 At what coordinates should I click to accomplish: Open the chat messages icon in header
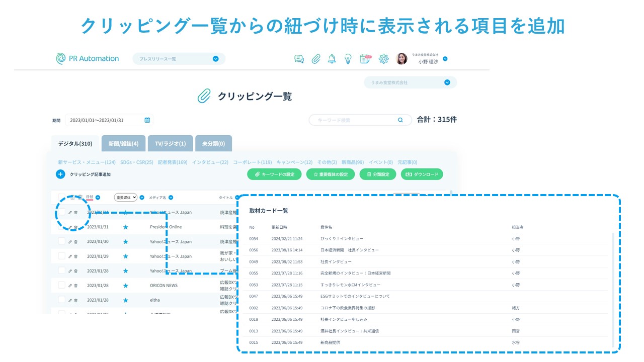[x=299, y=59]
